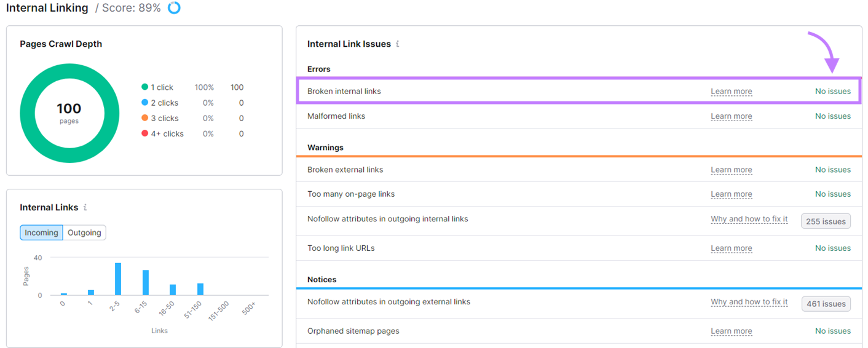Open Learn more for Too long link URLs
Screen dimensions: 868x348
pyautogui.click(x=731, y=248)
